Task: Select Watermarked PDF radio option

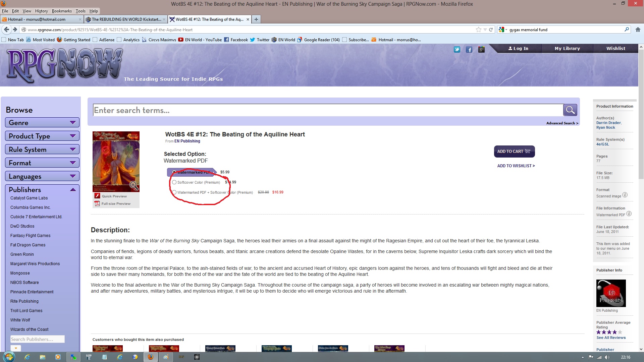Action: click(174, 172)
